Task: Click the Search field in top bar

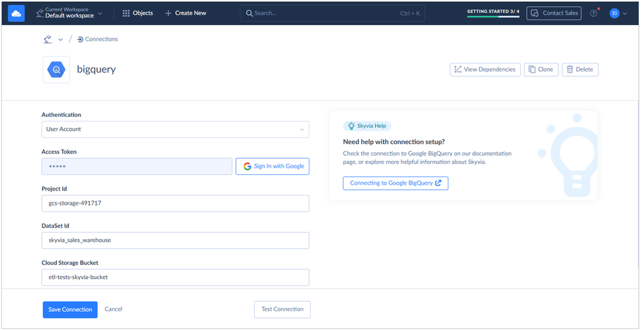Action: pos(332,13)
